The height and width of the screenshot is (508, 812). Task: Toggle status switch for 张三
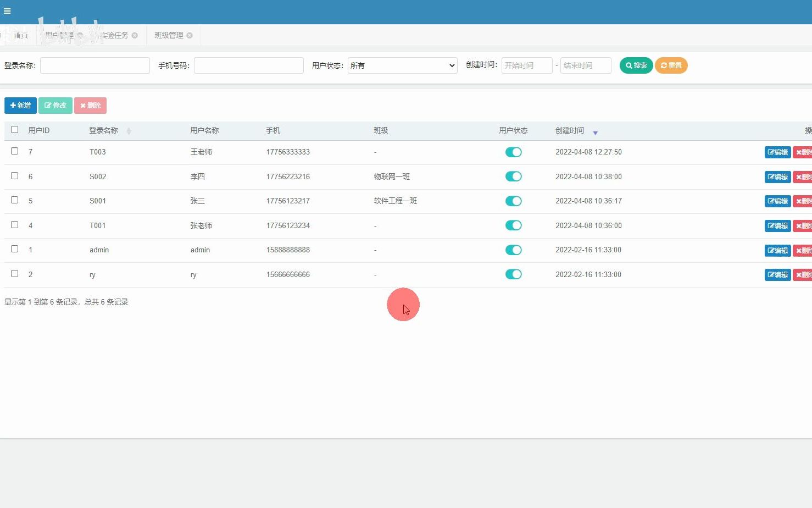(x=514, y=201)
